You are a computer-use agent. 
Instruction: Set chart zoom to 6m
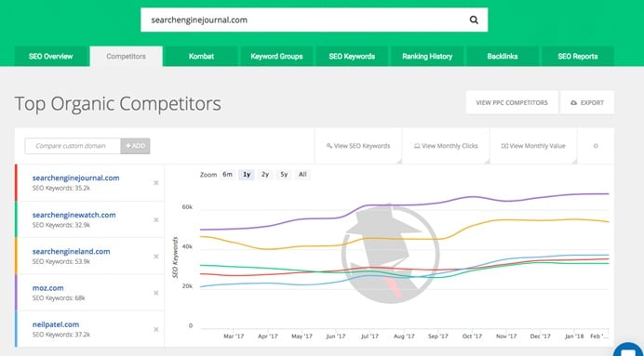click(227, 175)
